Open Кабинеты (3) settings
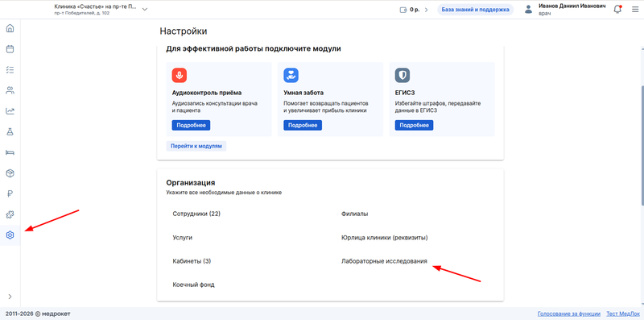 click(192, 261)
